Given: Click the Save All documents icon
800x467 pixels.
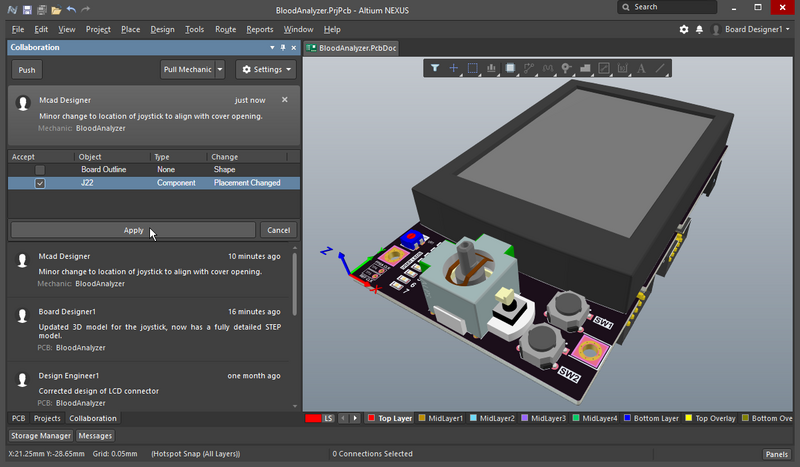Looking at the screenshot, I should click(42, 10).
